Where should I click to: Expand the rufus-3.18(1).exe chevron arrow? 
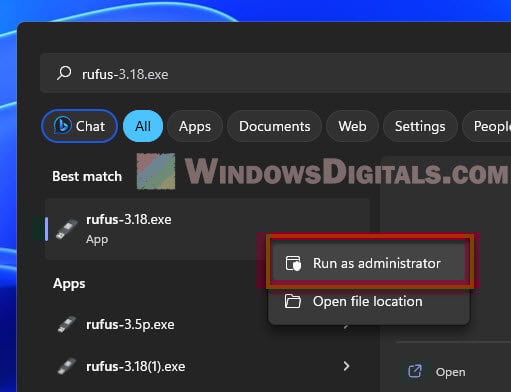(x=347, y=366)
